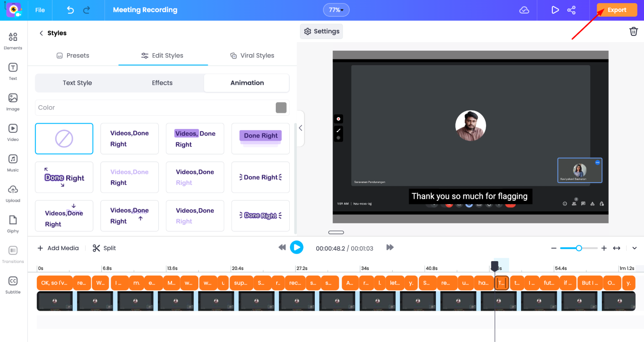
Task: Select the Text Style tab
Action: pos(77,83)
